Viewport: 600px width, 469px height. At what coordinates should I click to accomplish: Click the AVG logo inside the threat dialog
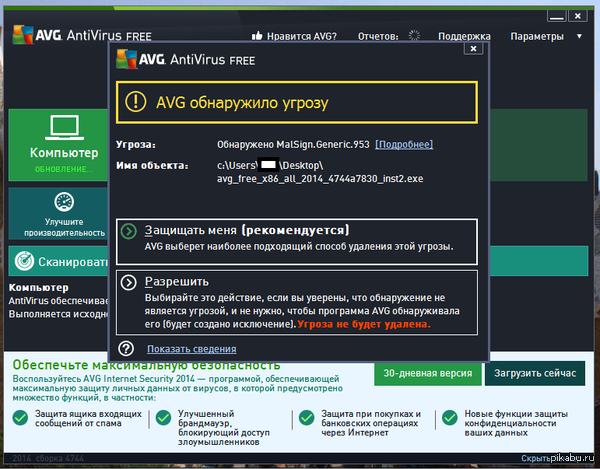127,59
